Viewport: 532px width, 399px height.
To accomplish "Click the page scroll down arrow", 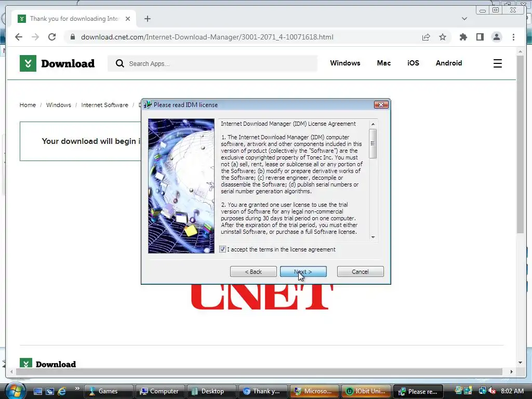I will pos(520,363).
